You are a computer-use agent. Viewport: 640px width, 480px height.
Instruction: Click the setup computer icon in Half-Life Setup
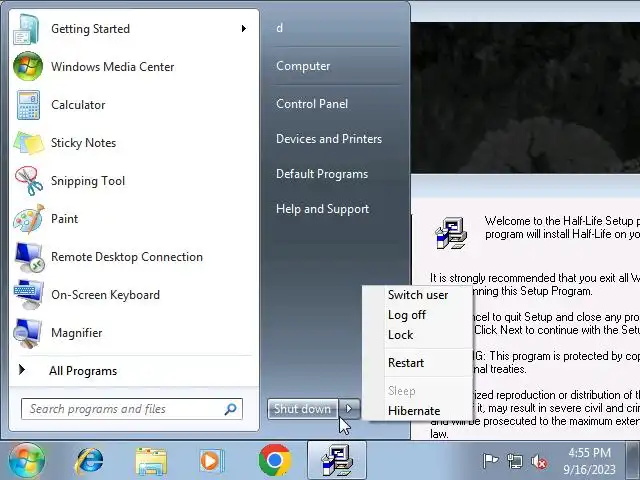point(451,233)
